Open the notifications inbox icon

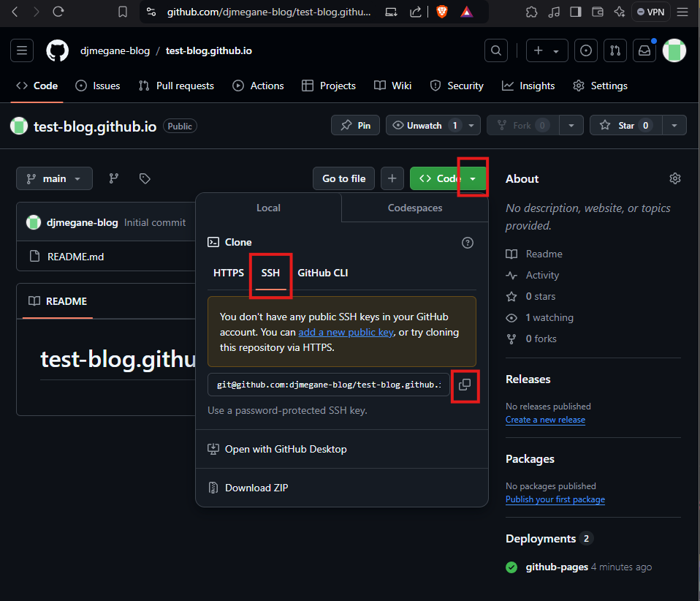point(644,50)
